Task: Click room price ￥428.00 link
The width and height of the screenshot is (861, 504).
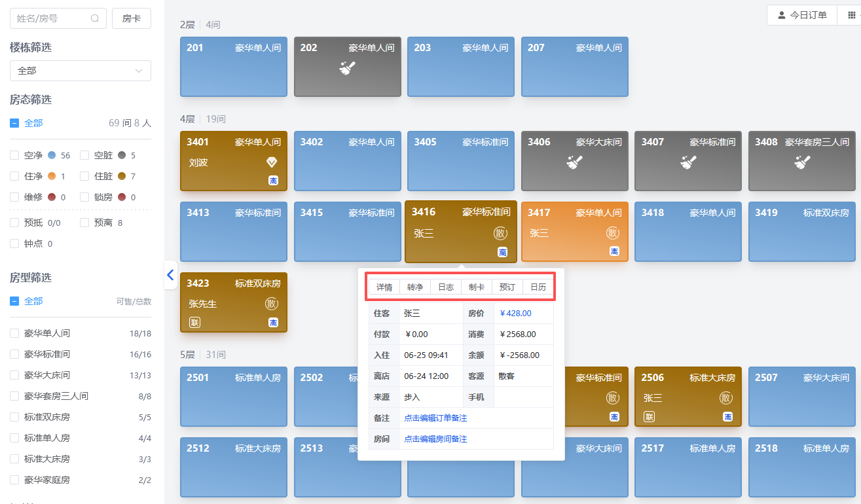Action: (515, 313)
